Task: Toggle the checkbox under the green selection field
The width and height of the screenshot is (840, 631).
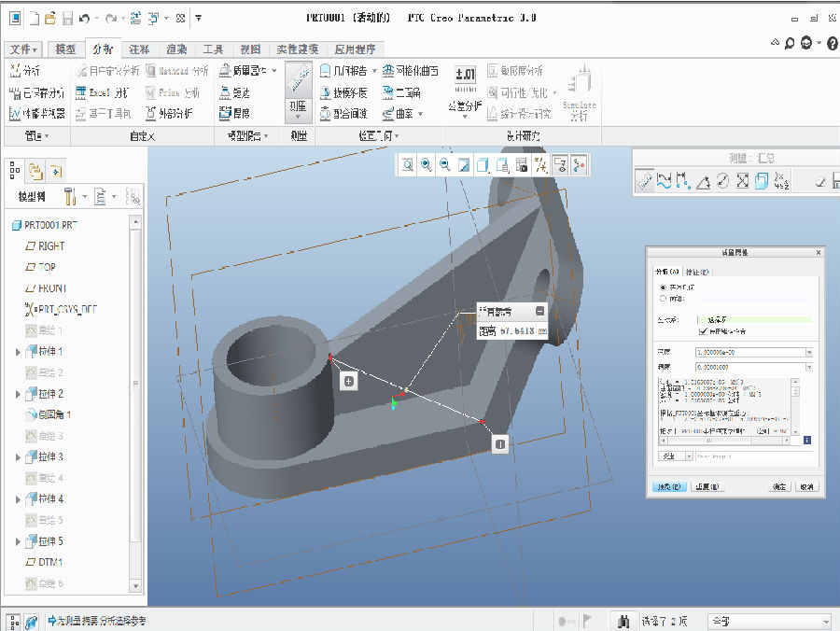Action: coord(704,331)
